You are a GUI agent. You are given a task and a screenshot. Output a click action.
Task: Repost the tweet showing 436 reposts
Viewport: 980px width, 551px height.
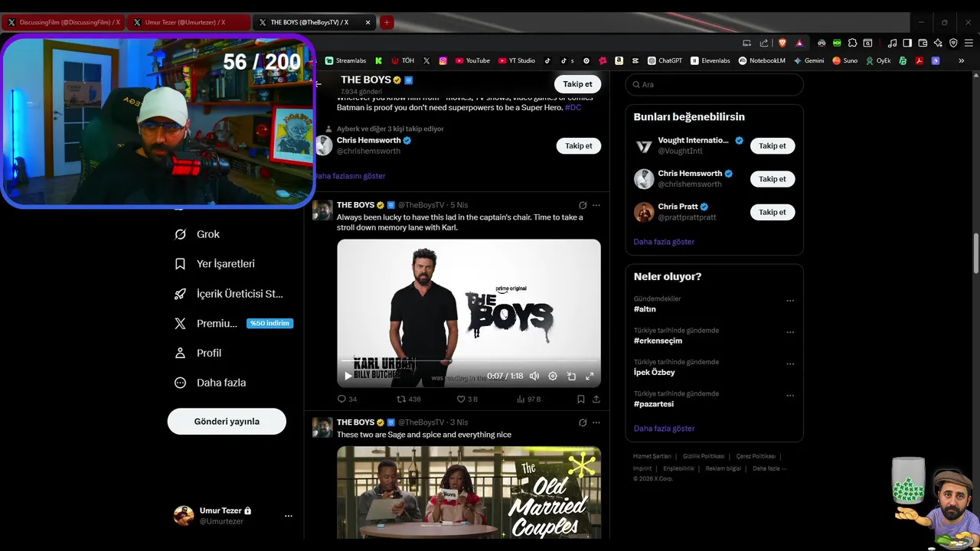(408, 399)
